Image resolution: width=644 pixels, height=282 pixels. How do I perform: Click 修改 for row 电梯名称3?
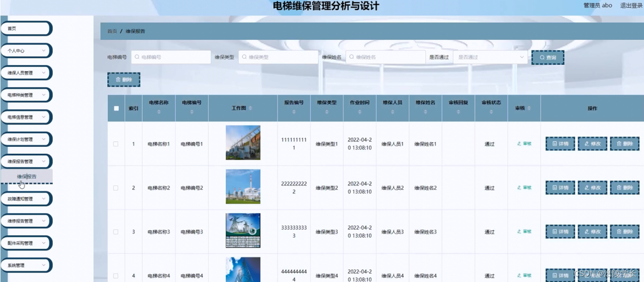tap(592, 232)
